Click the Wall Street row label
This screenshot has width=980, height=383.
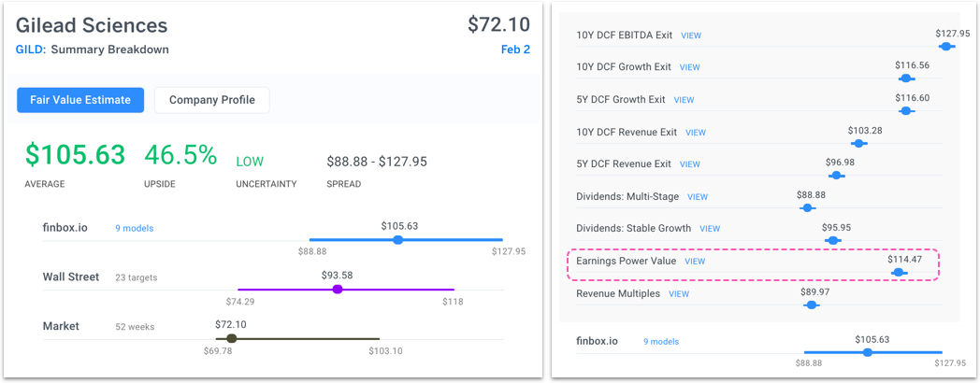(x=71, y=277)
